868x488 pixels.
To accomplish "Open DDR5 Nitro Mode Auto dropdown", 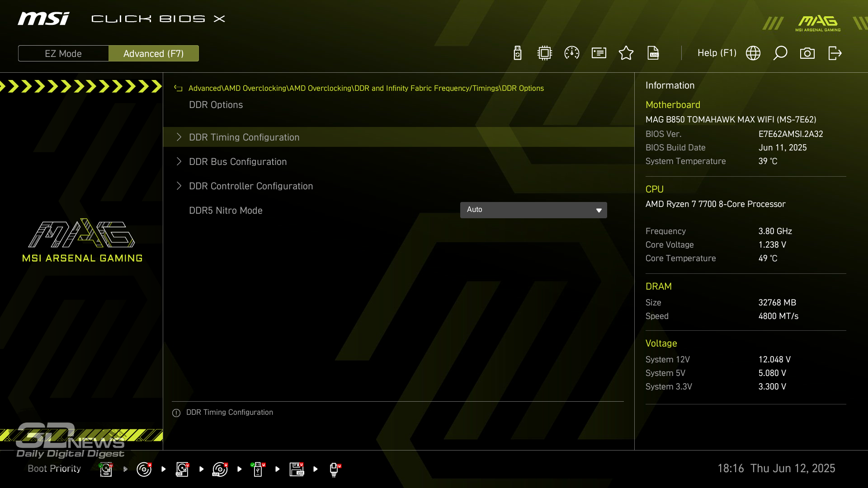I will click(533, 210).
